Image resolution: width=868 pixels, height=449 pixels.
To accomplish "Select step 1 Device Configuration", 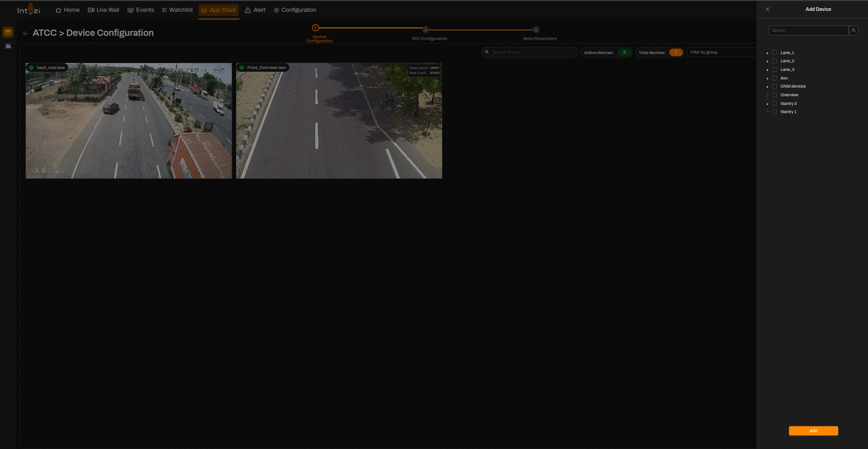I will (x=316, y=28).
